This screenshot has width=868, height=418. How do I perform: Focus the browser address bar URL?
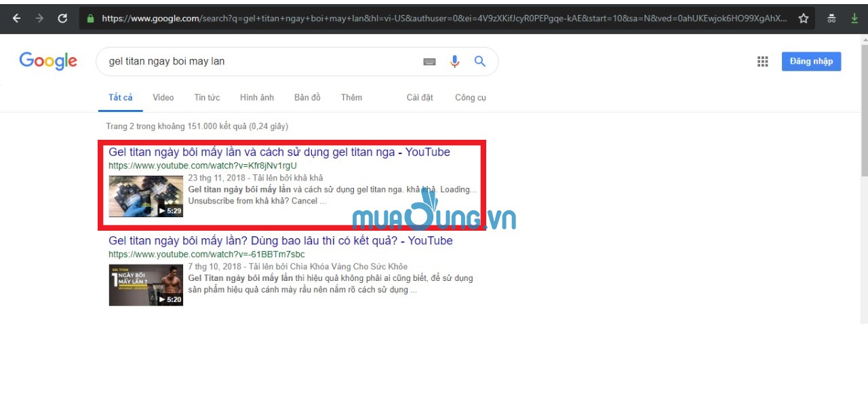pyautogui.click(x=444, y=18)
